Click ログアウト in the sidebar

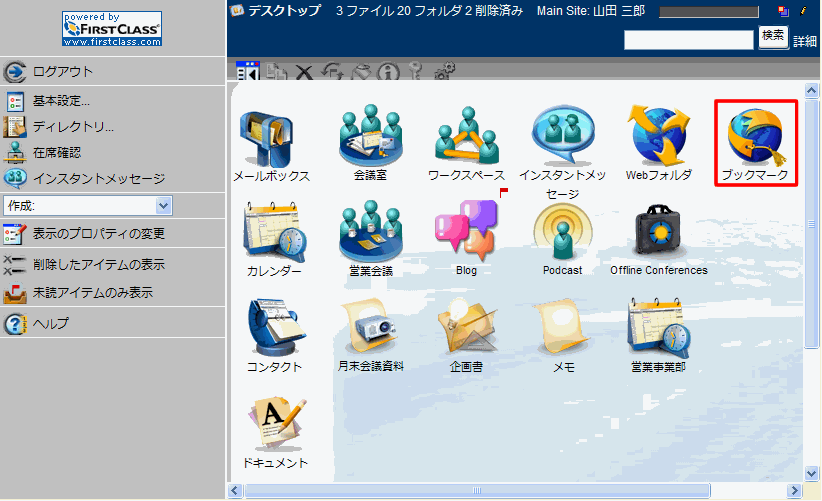pos(62,71)
